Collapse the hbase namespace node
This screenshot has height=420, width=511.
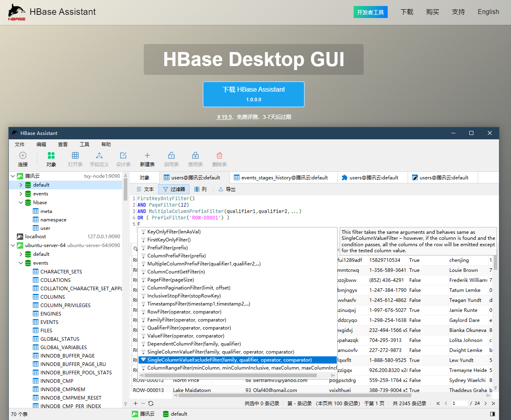[x=21, y=203]
